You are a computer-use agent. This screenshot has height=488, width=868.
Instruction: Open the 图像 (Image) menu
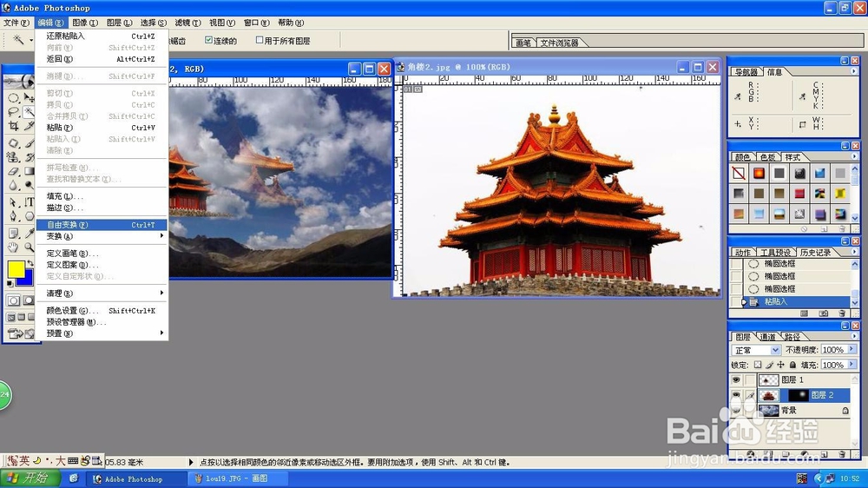click(x=85, y=23)
